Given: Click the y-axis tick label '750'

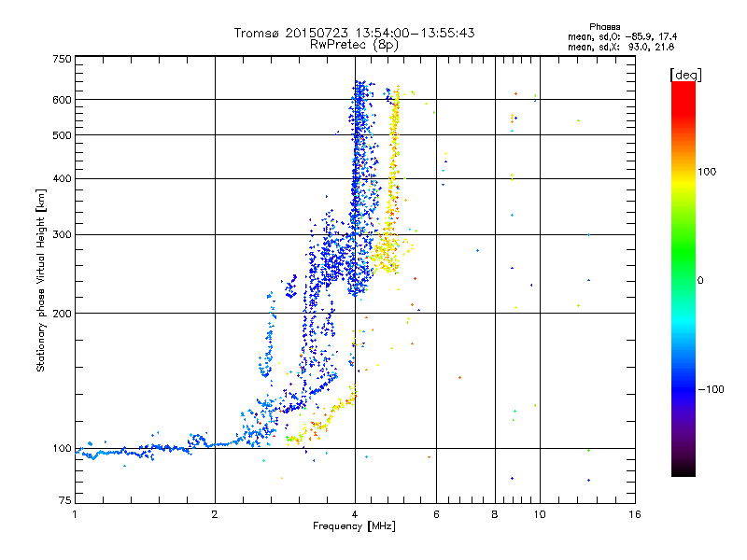Looking at the screenshot, I should [x=62, y=59].
